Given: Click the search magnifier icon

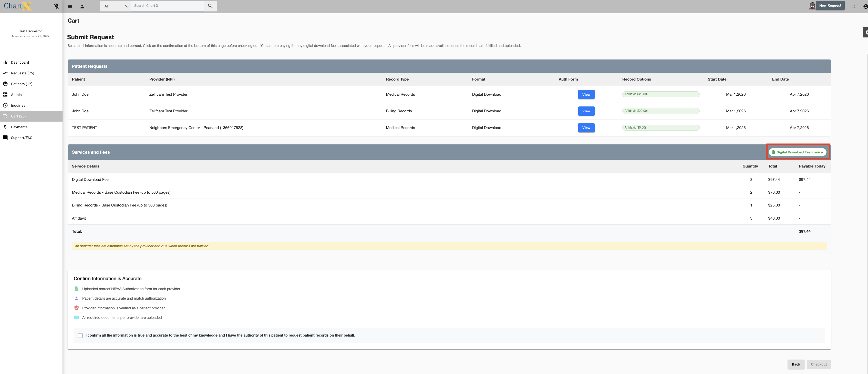Looking at the screenshot, I should click(210, 6).
